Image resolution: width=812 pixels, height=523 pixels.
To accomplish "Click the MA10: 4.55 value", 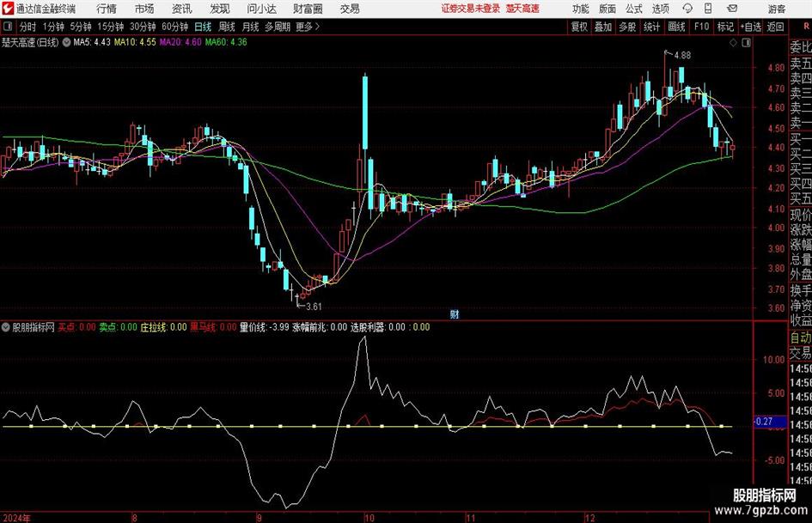I will [x=135, y=42].
